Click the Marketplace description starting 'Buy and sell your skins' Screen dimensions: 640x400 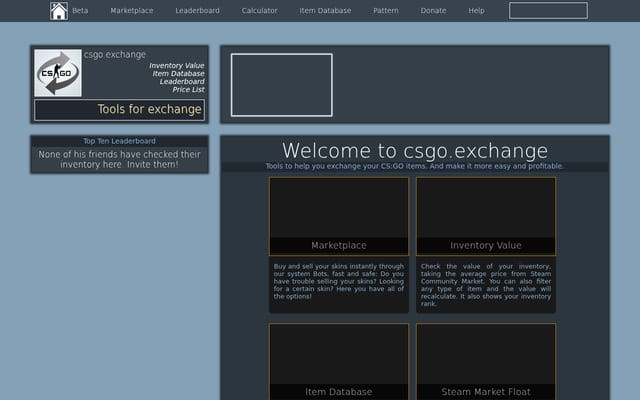(x=339, y=281)
